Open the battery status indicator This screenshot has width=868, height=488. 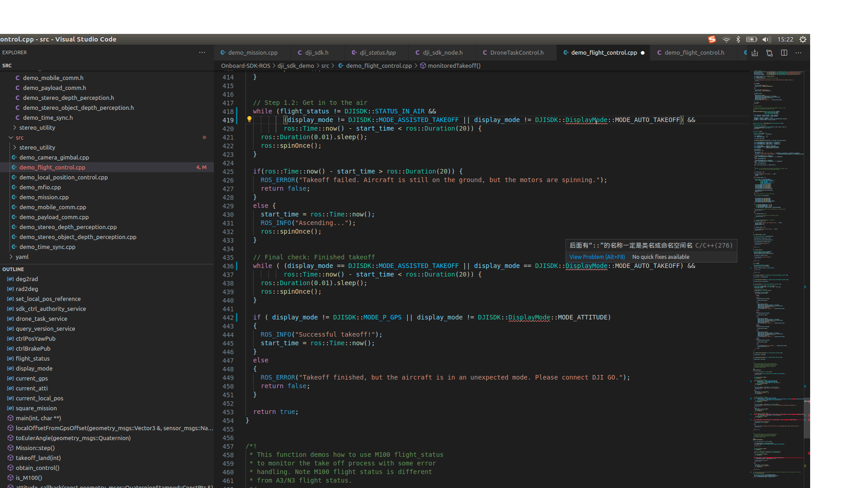751,39
